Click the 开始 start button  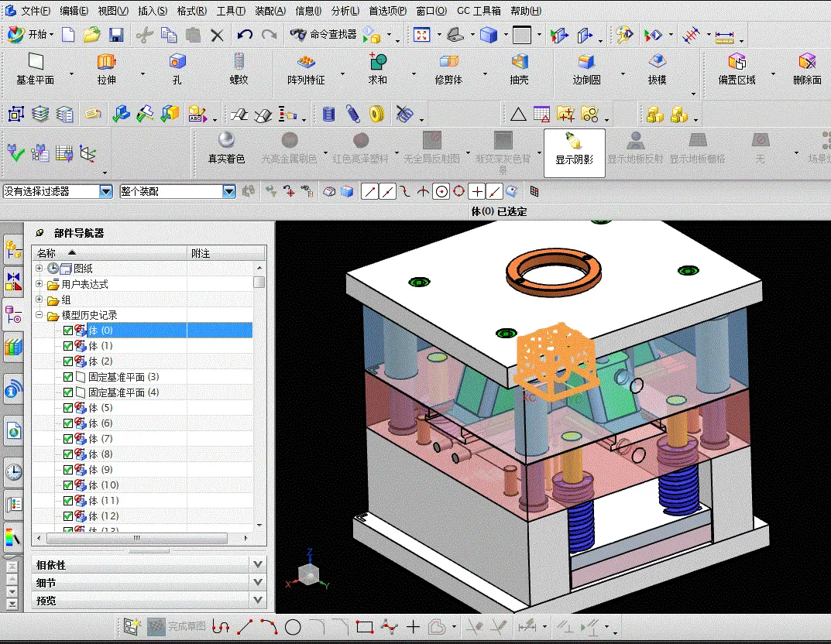click(31, 34)
